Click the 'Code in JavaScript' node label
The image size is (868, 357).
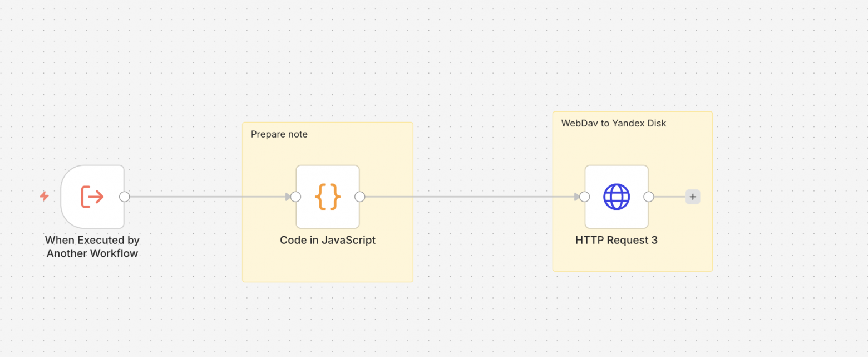point(328,241)
